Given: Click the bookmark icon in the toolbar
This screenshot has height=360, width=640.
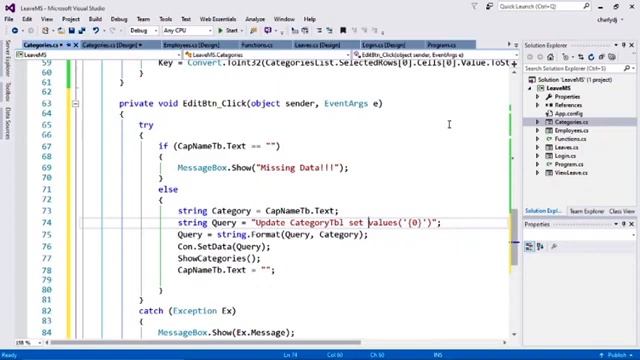Looking at the screenshot, I should (x=343, y=31).
